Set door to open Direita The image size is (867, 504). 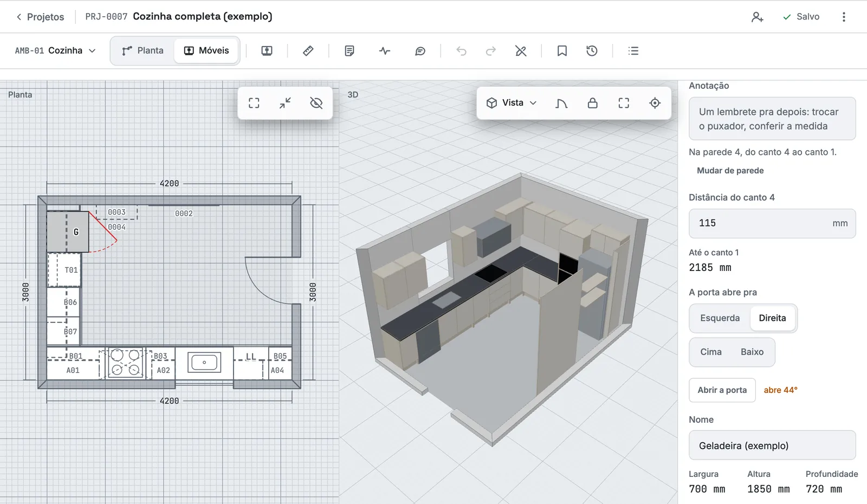pos(772,318)
